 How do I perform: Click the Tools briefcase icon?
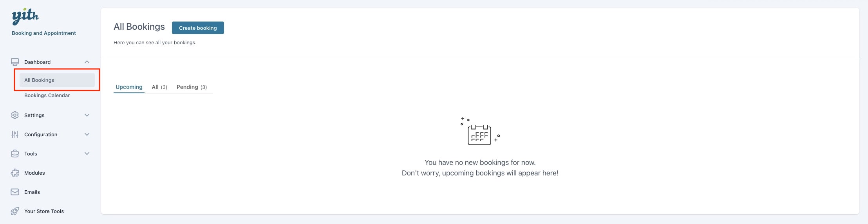[15, 154]
